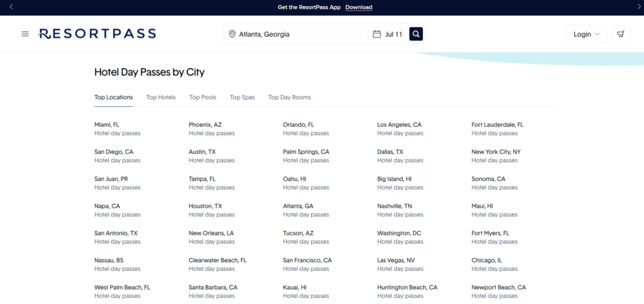The width and height of the screenshot is (644, 304).
Task: Click the ResortPass logo
Action: (97, 34)
